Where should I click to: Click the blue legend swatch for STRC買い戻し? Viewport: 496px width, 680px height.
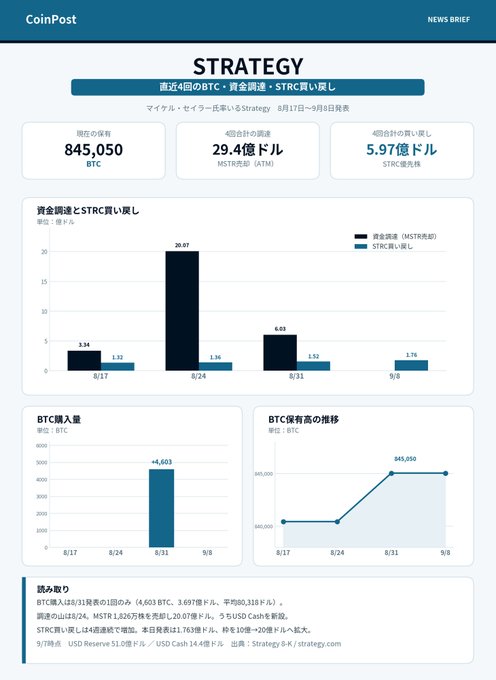361,246
